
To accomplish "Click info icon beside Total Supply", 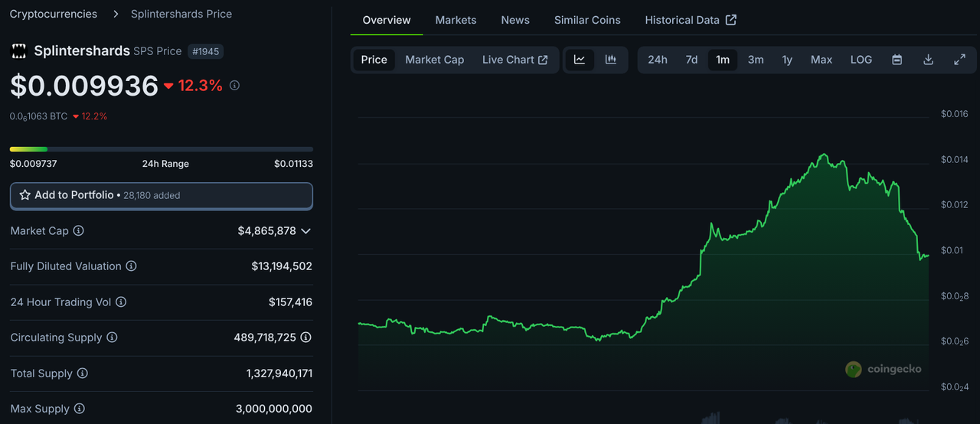I will pos(82,373).
